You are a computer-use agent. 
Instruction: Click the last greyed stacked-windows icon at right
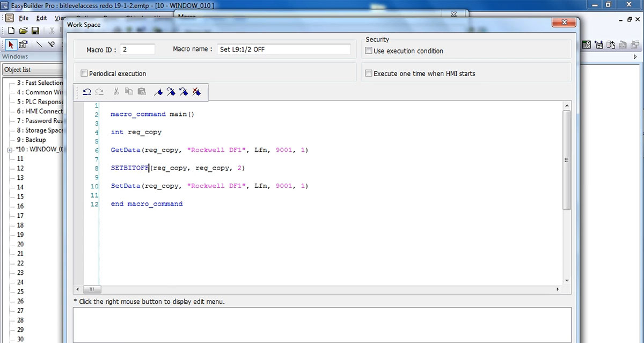[635, 45]
